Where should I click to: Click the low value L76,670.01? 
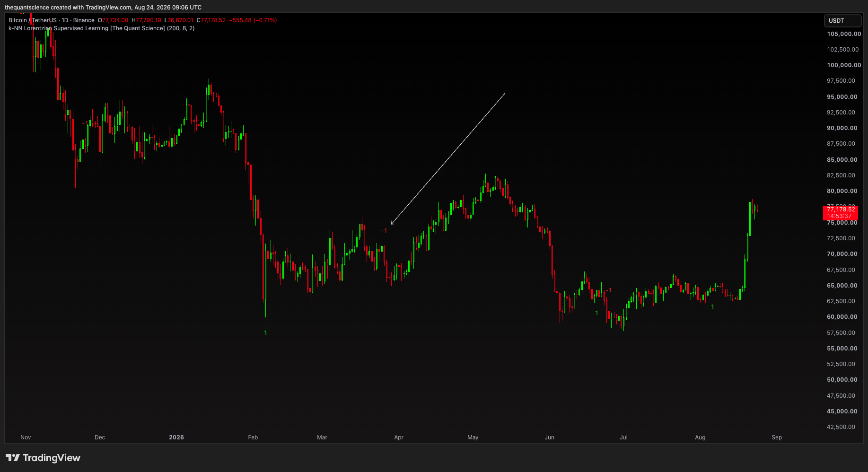tap(179, 20)
